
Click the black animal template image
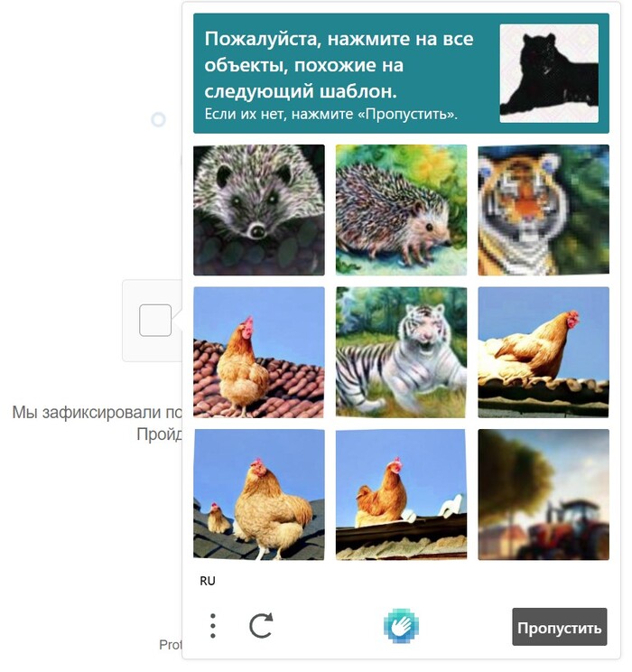pyautogui.click(x=549, y=73)
